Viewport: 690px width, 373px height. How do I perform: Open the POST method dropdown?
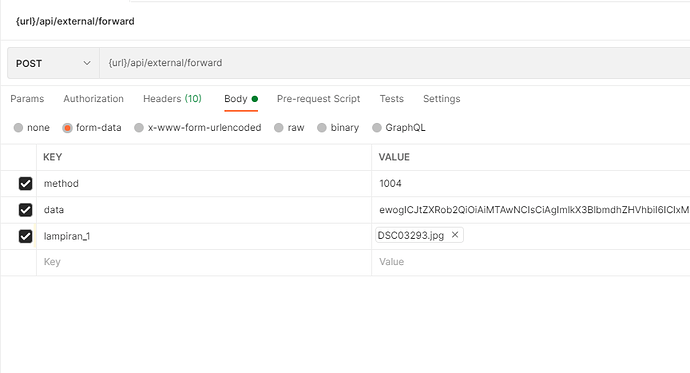(53, 63)
